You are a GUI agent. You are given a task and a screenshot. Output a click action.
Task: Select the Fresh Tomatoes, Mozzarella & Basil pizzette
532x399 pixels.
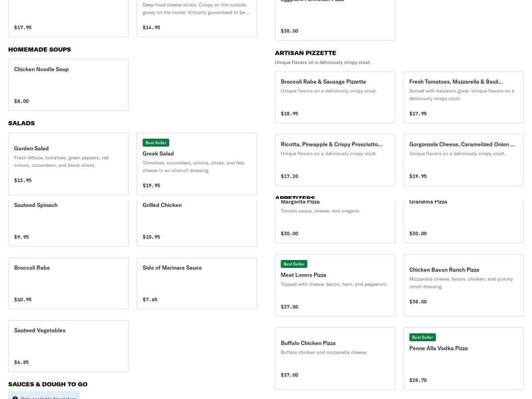point(463,97)
